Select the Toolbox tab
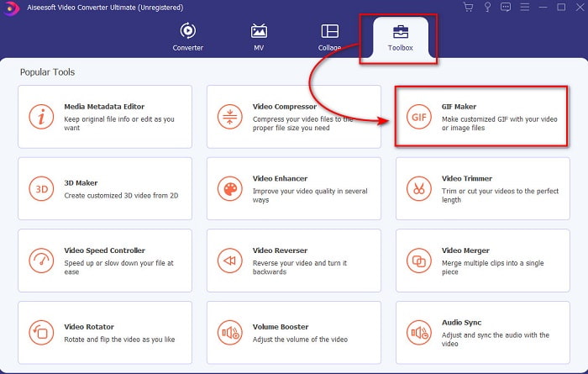Viewport: 588px width, 374px height. pyautogui.click(x=400, y=38)
